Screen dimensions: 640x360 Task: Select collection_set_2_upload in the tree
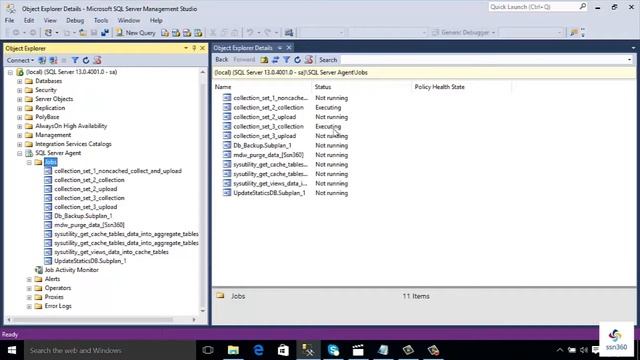(x=86, y=189)
